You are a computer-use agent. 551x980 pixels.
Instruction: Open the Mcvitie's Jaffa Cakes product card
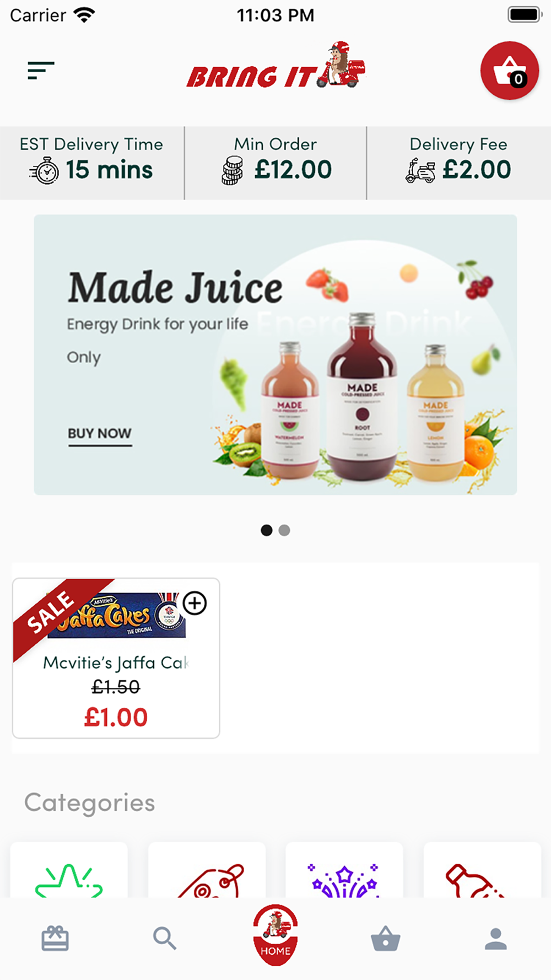pos(116,658)
